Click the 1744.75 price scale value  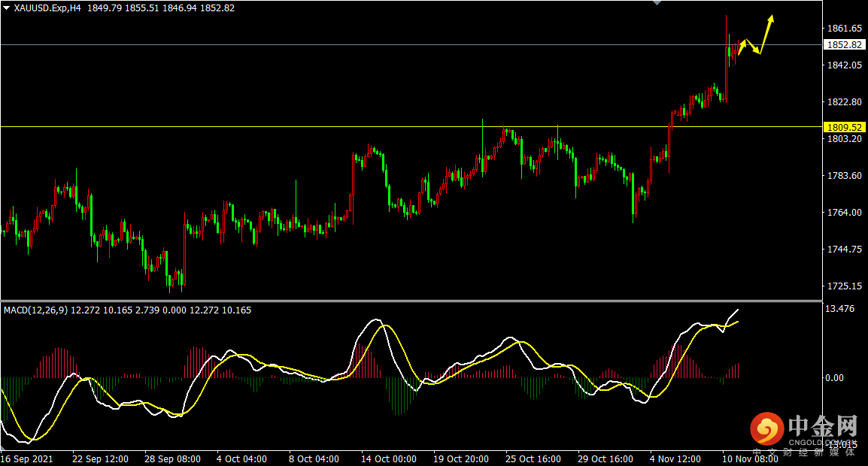[x=844, y=249]
